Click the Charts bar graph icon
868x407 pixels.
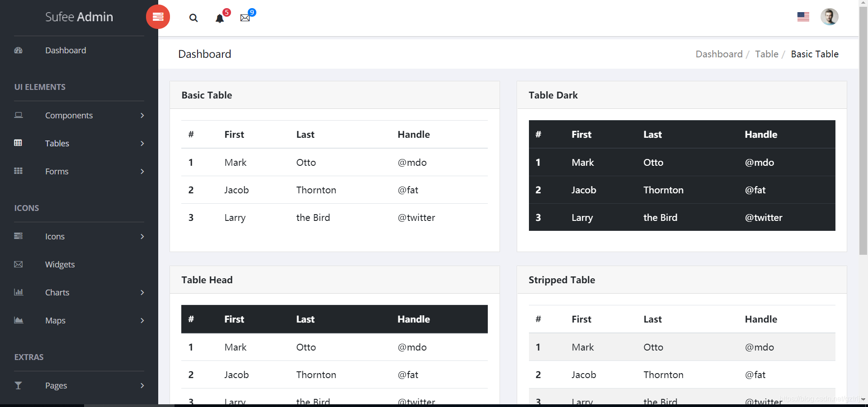click(x=19, y=292)
